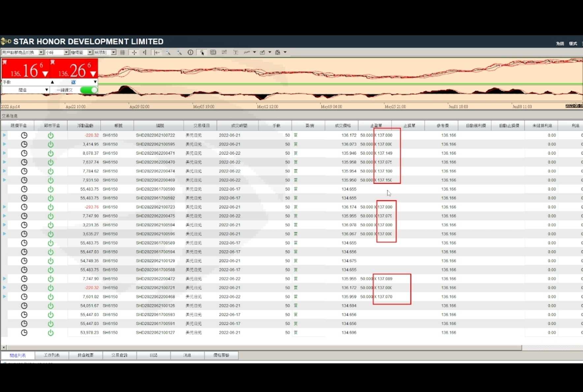Click the chart settings sliders icon

coord(224,52)
